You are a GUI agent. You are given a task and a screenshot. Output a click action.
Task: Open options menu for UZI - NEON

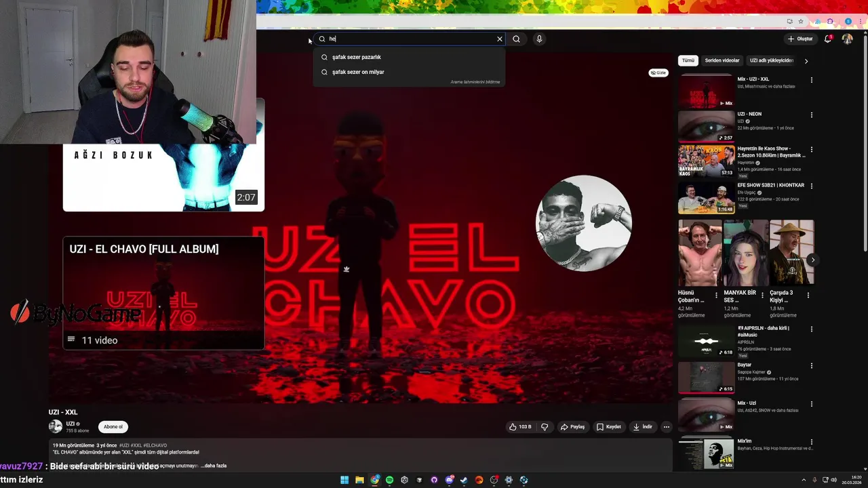[x=812, y=115]
